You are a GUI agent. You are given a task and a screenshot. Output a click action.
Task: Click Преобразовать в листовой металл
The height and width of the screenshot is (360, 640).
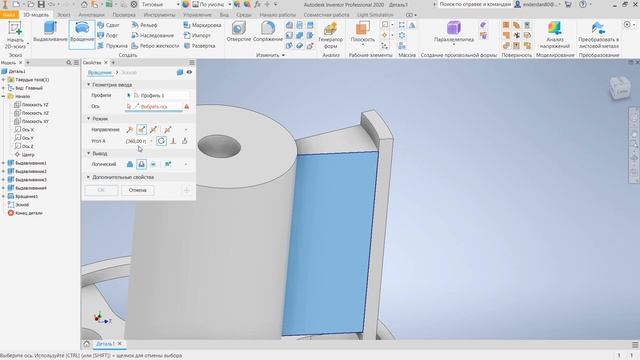[x=598, y=36]
